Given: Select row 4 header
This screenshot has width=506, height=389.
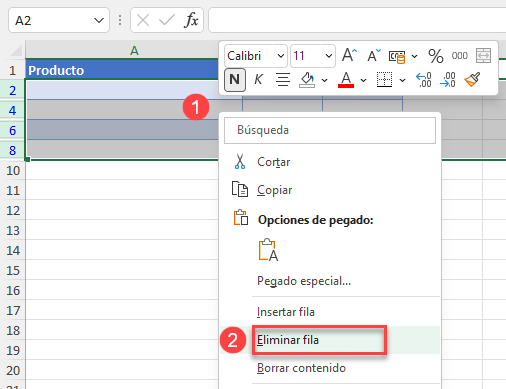Looking at the screenshot, I should pos(13,110).
